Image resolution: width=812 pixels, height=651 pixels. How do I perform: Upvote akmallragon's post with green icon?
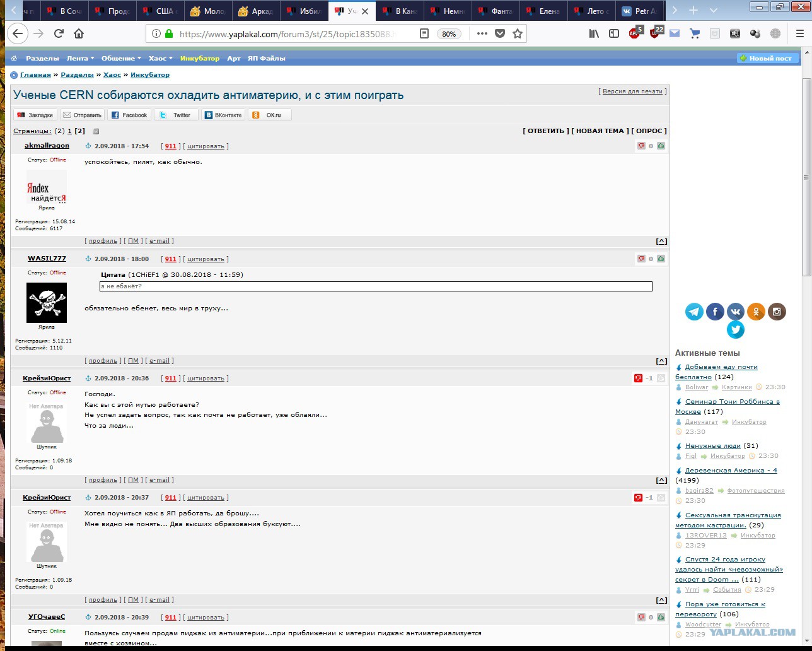click(x=661, y=146)
